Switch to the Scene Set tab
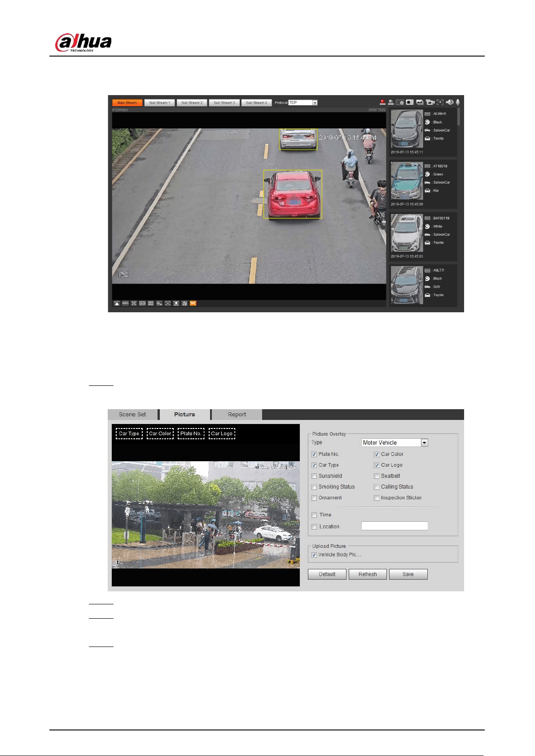Viewport: 535px width, 756px height. 132,415
